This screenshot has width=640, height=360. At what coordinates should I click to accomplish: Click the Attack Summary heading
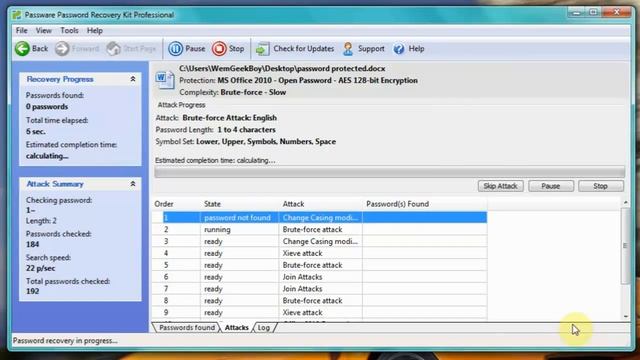55,184
